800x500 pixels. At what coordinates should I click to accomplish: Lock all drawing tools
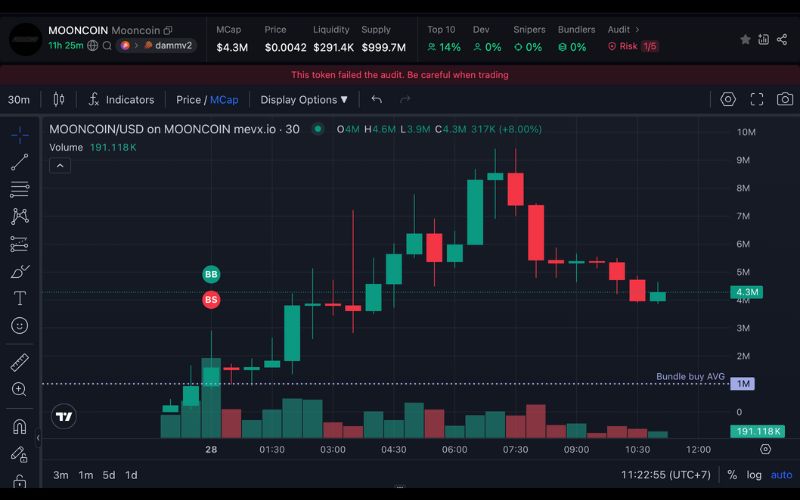[19, 481]
